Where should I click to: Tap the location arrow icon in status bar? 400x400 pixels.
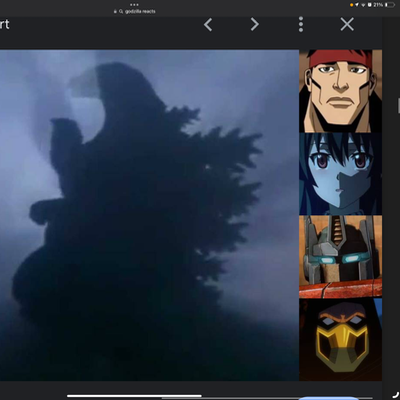coord(357,5)
